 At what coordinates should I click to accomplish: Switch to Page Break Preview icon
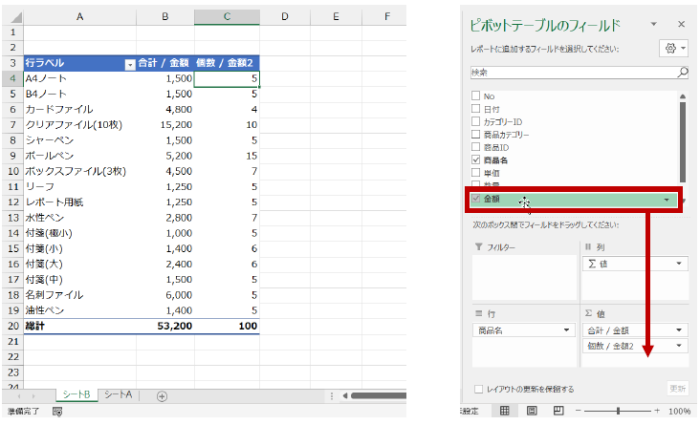[x=558, y=411]
